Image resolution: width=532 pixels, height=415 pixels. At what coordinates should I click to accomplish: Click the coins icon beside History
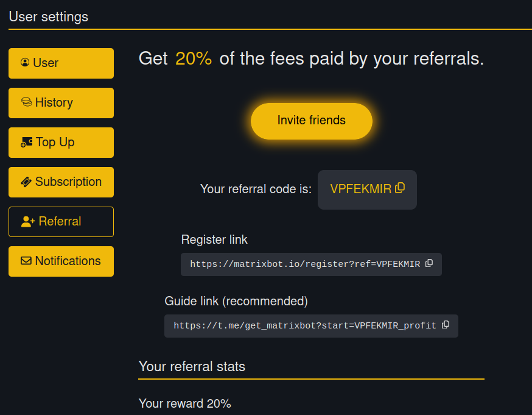coord(26,102)
